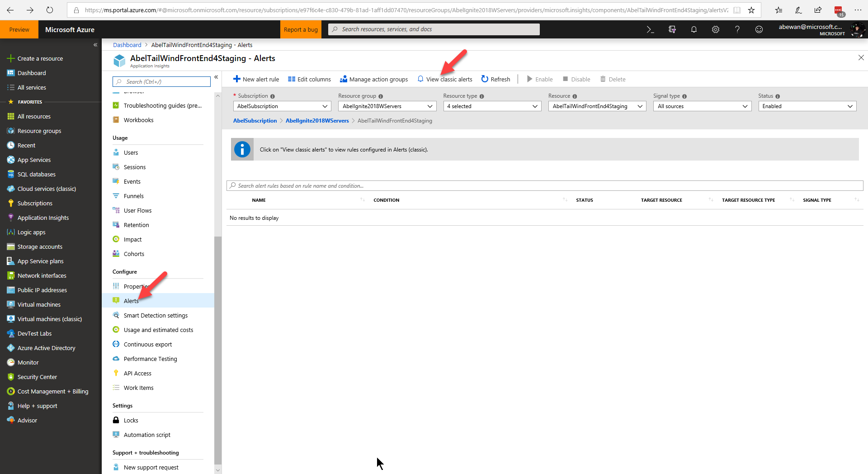Open the notifications bell
This screenshot has height=474, width=868.
coord(694,29)
